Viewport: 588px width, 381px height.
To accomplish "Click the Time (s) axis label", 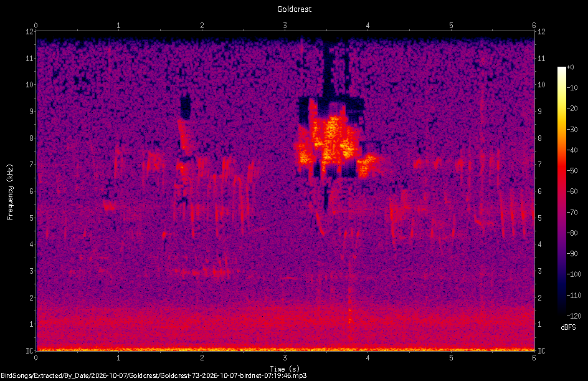I will [285, 369].
